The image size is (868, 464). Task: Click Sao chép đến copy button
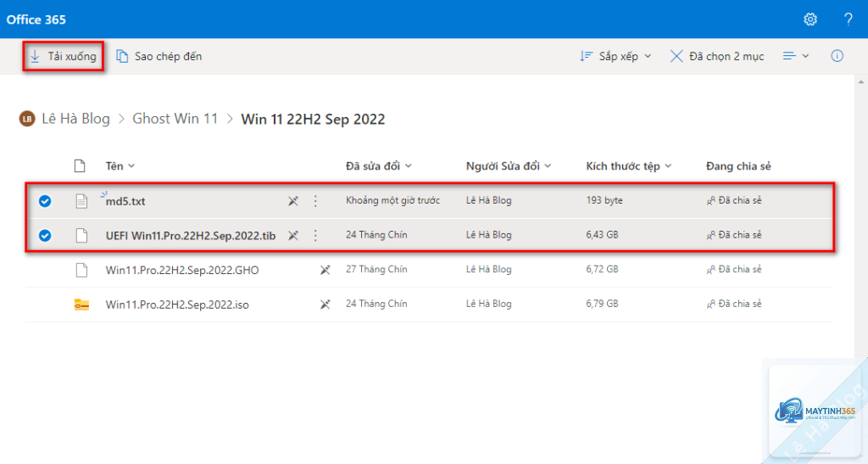click(x=159, y=56)
